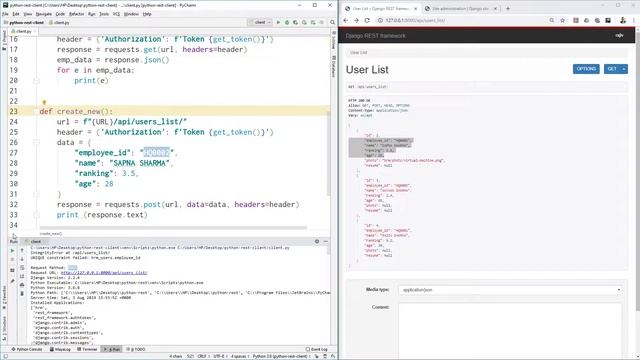Click scroll-to-end icon in Run panel
640x360 pixels.
[22, 276]
